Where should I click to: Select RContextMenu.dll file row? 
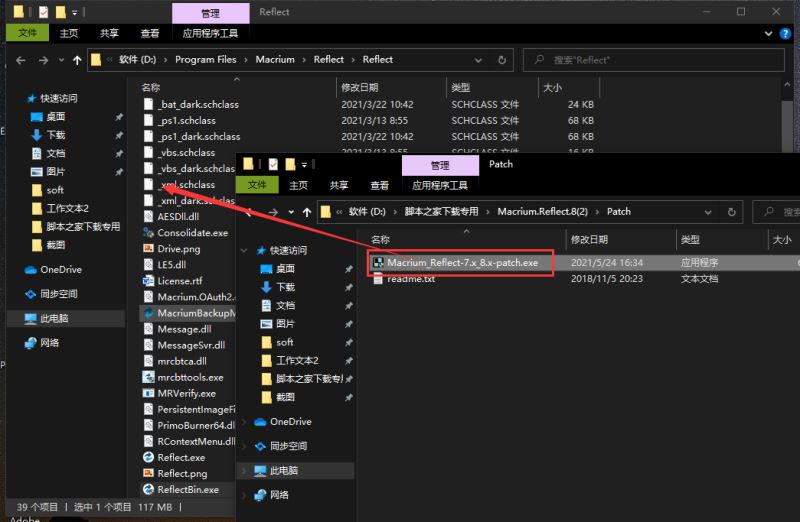pyautogui.click(x=189, y=441)
